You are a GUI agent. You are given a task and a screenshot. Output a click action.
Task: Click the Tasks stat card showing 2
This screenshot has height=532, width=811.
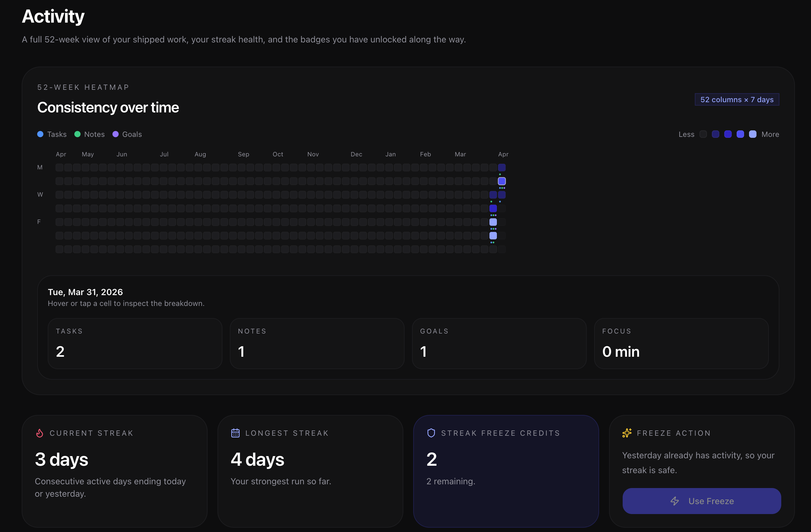pyautogui.click(x=135, y=343)
